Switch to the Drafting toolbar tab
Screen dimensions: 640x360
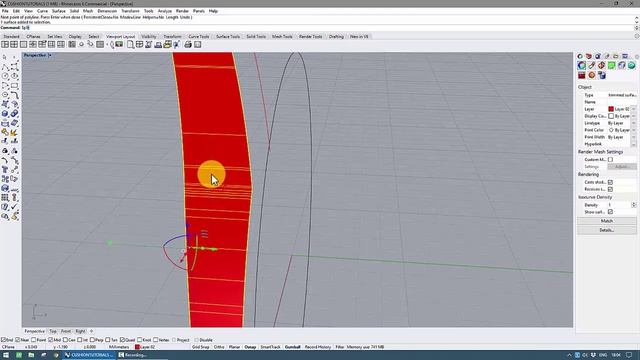click(336, 36)
